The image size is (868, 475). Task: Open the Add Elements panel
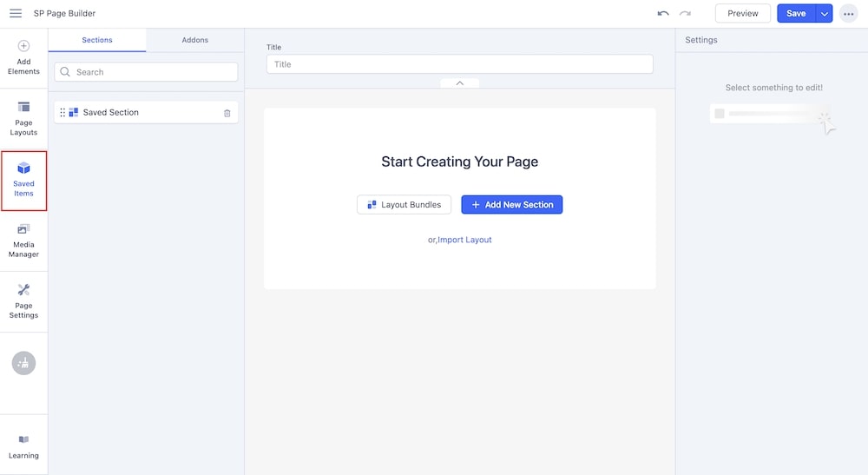[x=23, y=57]
